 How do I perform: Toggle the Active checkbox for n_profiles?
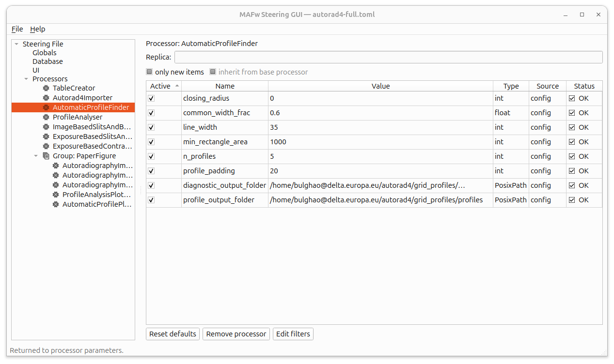point(151,156)
